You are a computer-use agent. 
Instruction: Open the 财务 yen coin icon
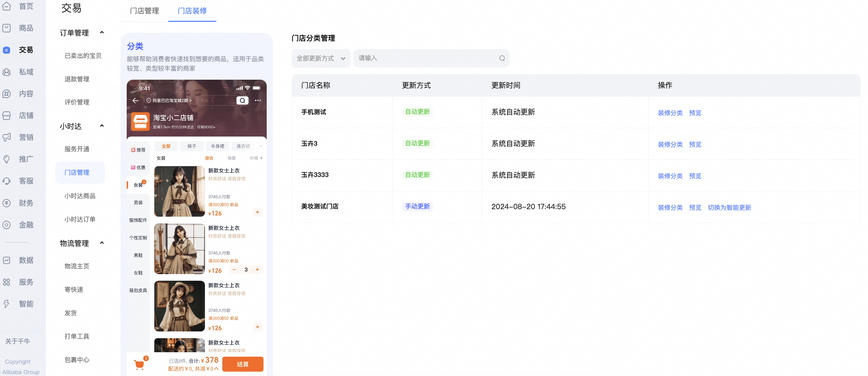[7, 203]
